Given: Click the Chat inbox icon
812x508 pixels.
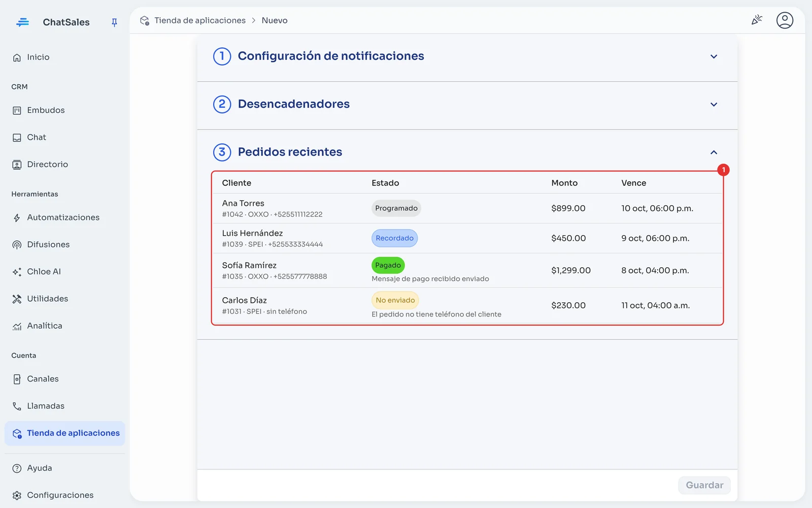Looking at the screenshot, I should click(17, 138).
